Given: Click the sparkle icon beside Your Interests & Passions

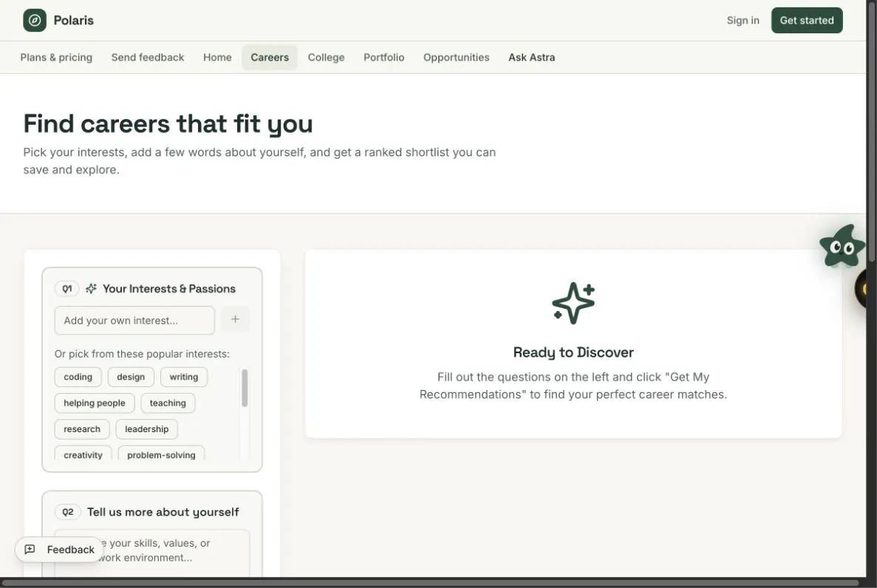Looking at the screenshot, I should (91, 289).
